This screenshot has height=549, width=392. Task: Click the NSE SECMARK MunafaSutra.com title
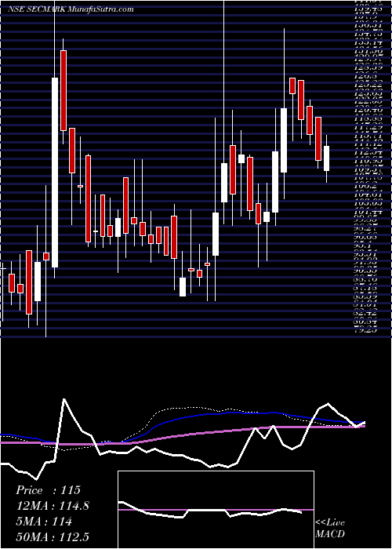coord(71,9)
